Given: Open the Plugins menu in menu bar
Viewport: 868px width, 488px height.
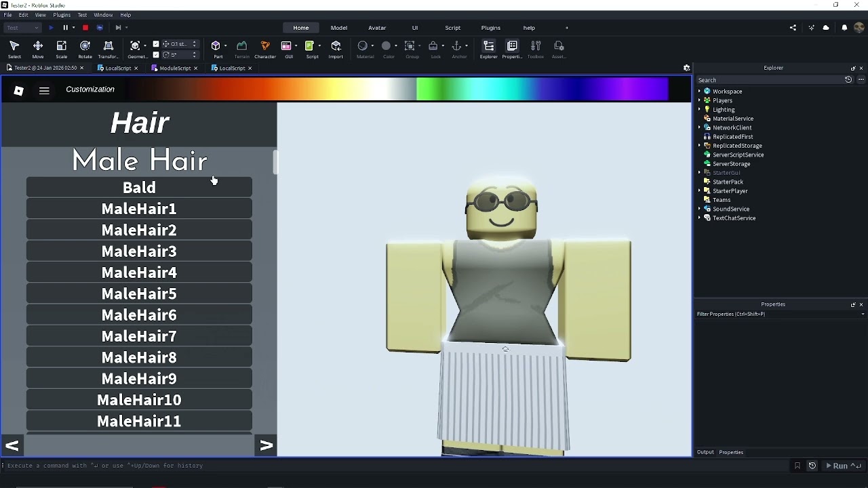Looking at the screenshot, I should (x=62, y=15).
